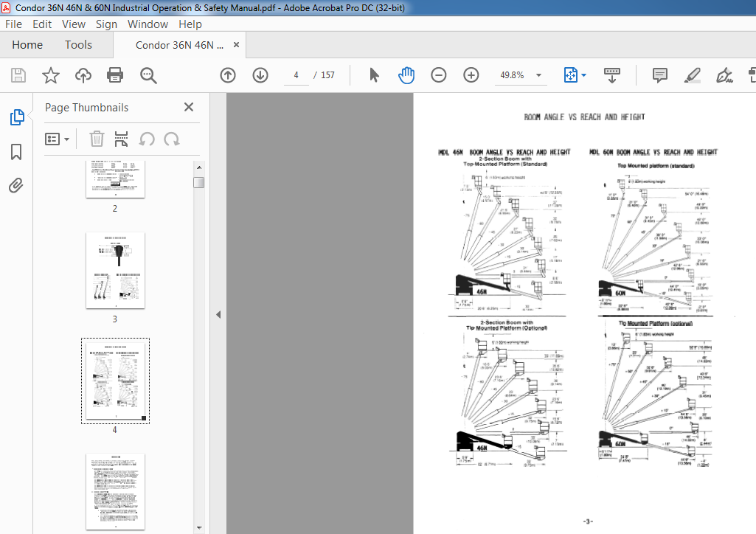Viewport: 756px width, 534px height.
Task: Open scrolling mode read tool
Action: click(612, 75)
